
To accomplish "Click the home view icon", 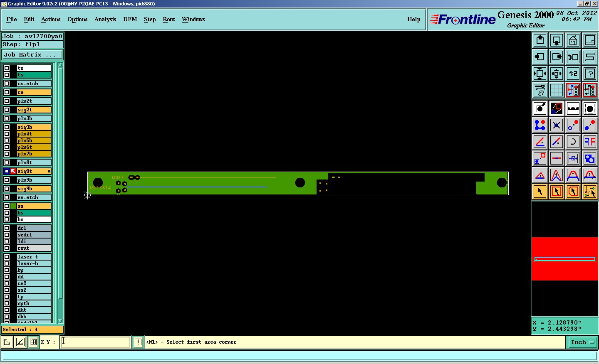I will click(x=573, y=40).
